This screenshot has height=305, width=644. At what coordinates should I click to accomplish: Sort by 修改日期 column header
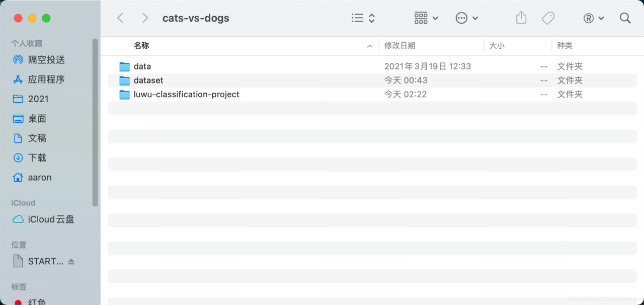(400, 46)
